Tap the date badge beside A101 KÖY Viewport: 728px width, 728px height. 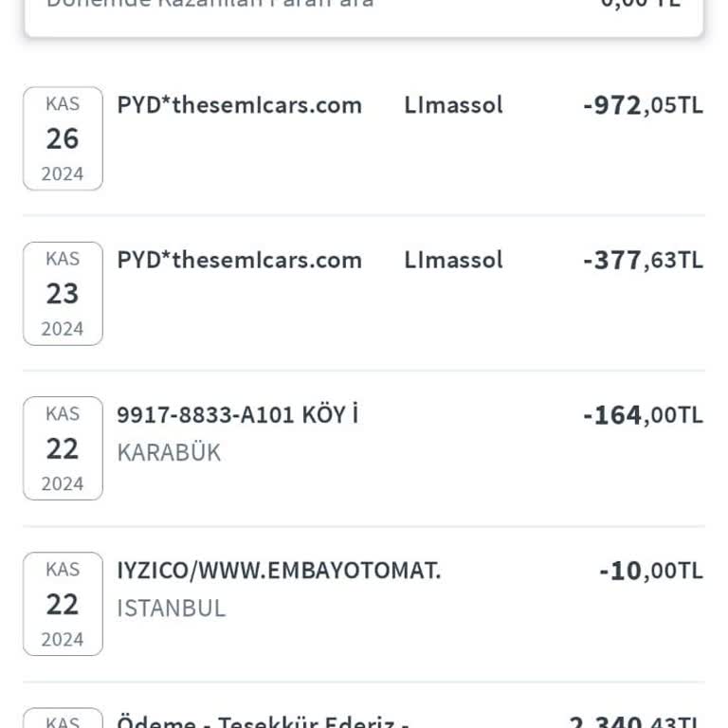(63, 448)
